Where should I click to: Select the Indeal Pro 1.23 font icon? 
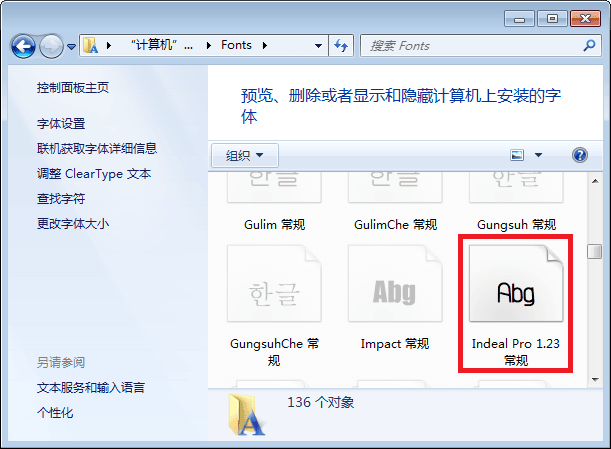click(x=516, y=283)
